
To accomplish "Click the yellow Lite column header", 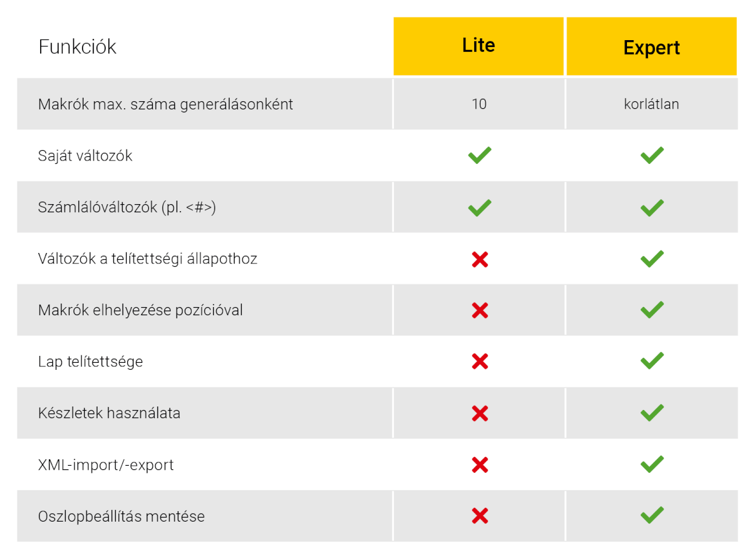I will click(478, 46).
